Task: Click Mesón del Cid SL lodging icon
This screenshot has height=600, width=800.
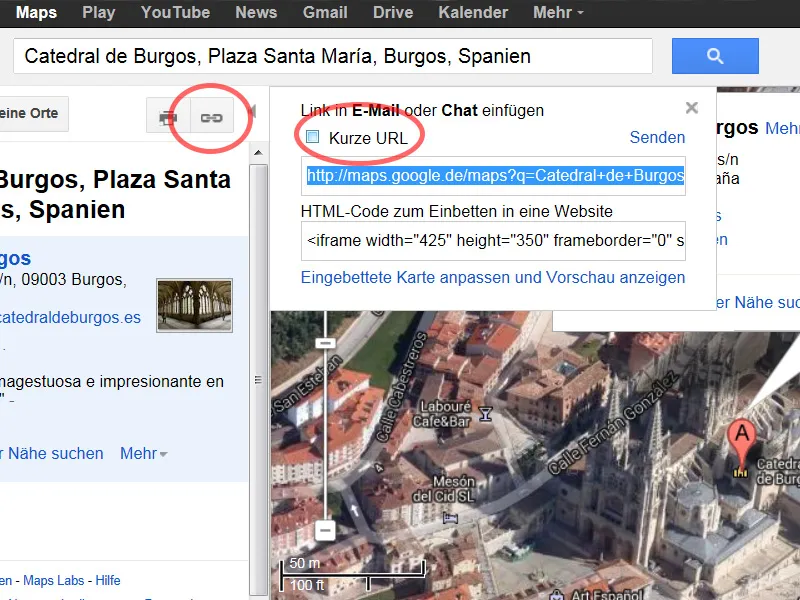Action: tap(451, 518)
